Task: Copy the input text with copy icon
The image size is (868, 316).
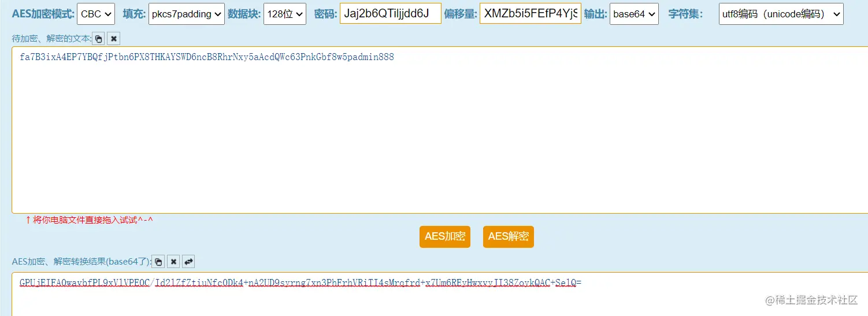Action: point(99,39)
